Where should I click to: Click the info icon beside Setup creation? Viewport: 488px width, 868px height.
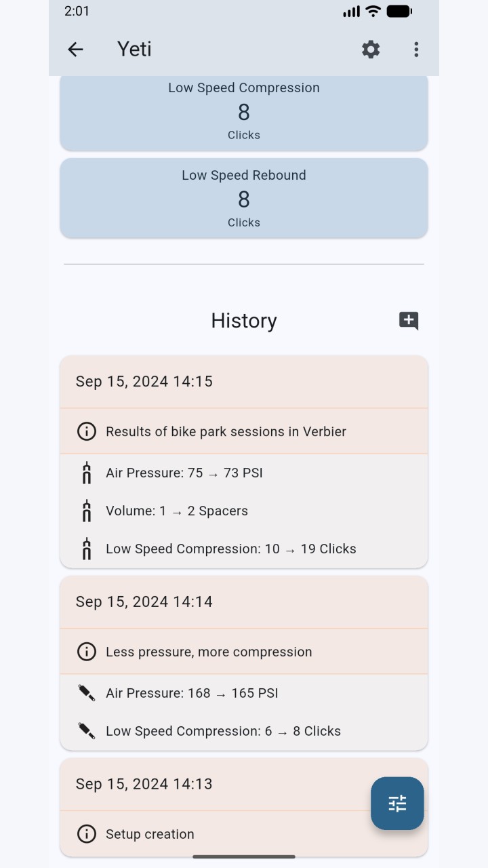87,834
